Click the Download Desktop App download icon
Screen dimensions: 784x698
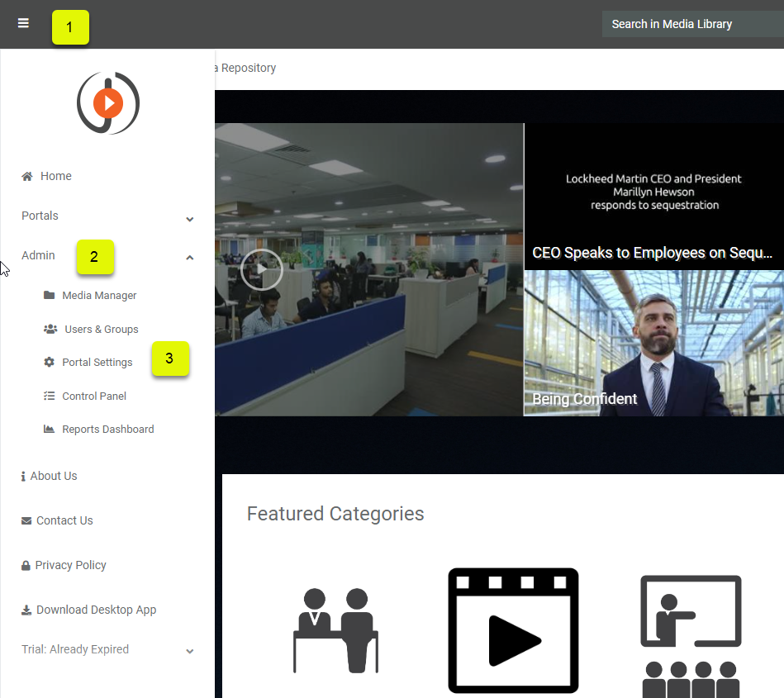[26, 610]
